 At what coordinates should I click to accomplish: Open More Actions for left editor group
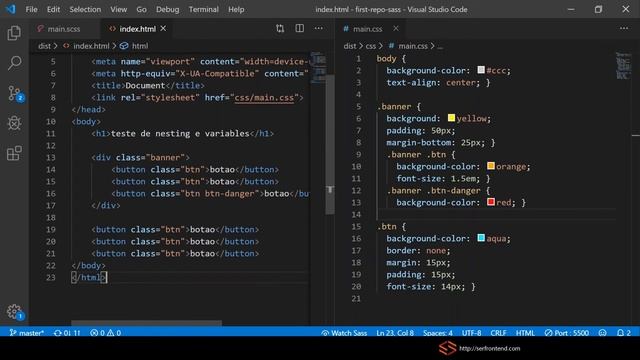tap(319, 29)
